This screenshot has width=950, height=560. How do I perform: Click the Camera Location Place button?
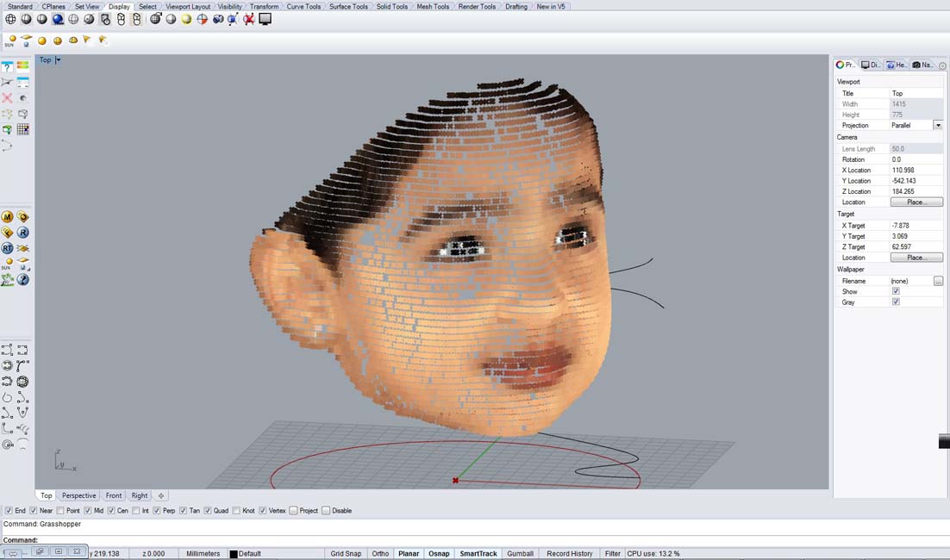click(x=916, y=202)
